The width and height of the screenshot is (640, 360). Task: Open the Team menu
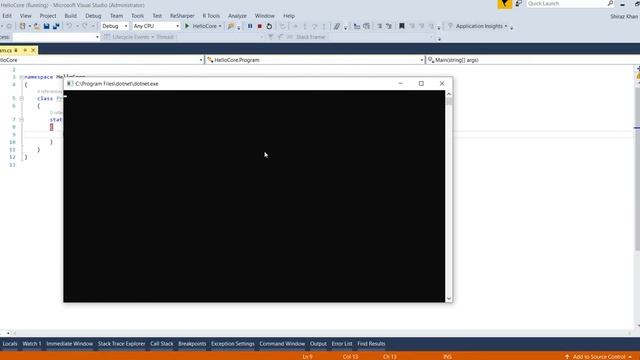pyautogui.click(x=116, y=16)
